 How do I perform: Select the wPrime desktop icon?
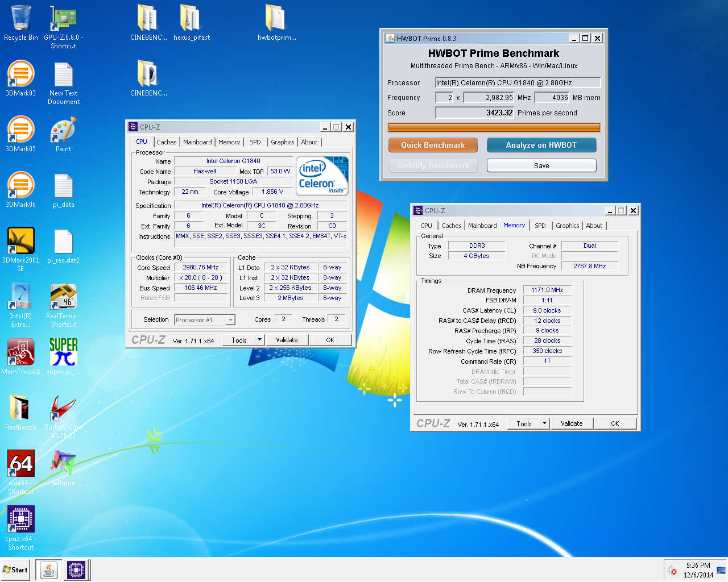(63, 468)
